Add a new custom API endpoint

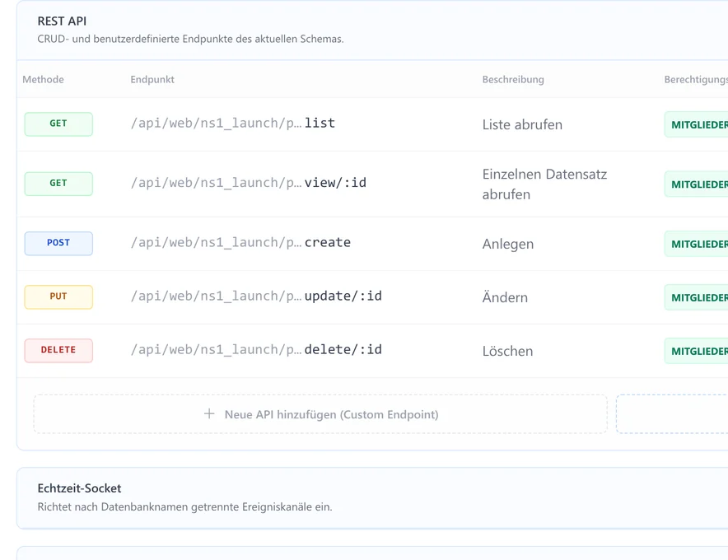coord(320,414)
